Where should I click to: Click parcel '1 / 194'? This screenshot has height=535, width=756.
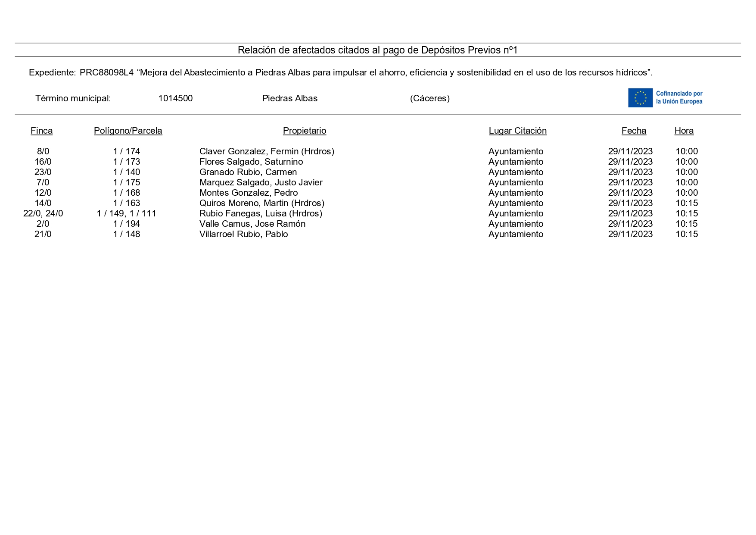click(127, 224)
